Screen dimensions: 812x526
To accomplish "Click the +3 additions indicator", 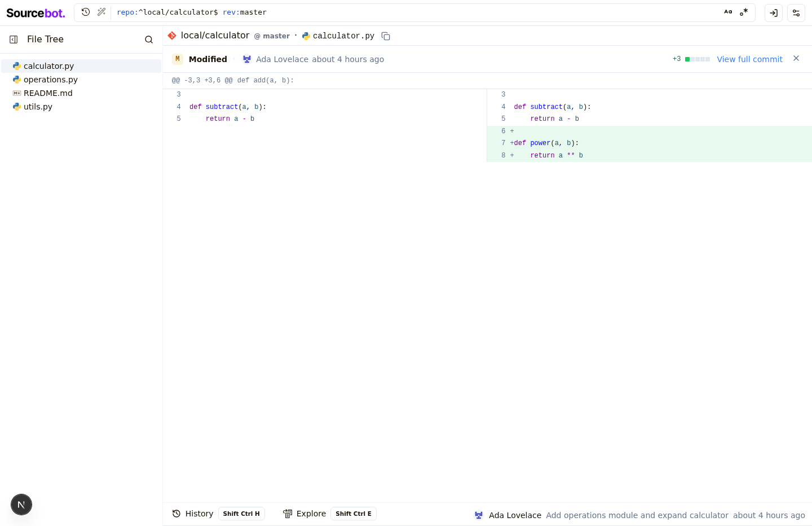I will [677, 59].
